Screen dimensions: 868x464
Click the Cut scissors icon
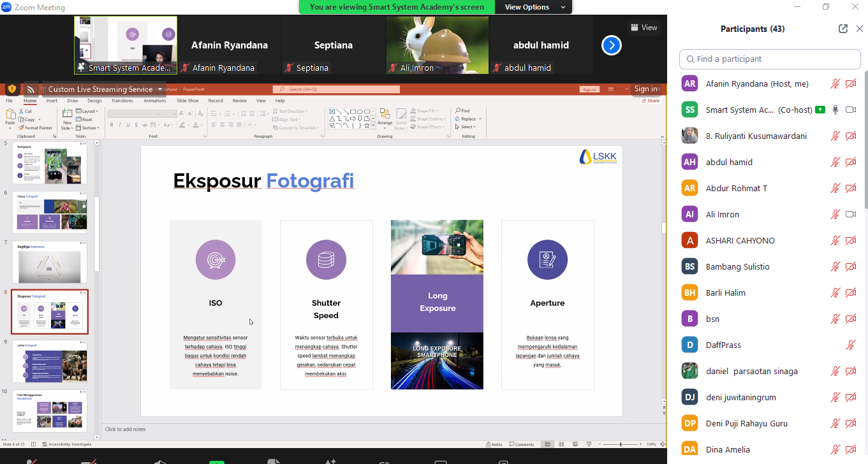click(x=21, y=112)
